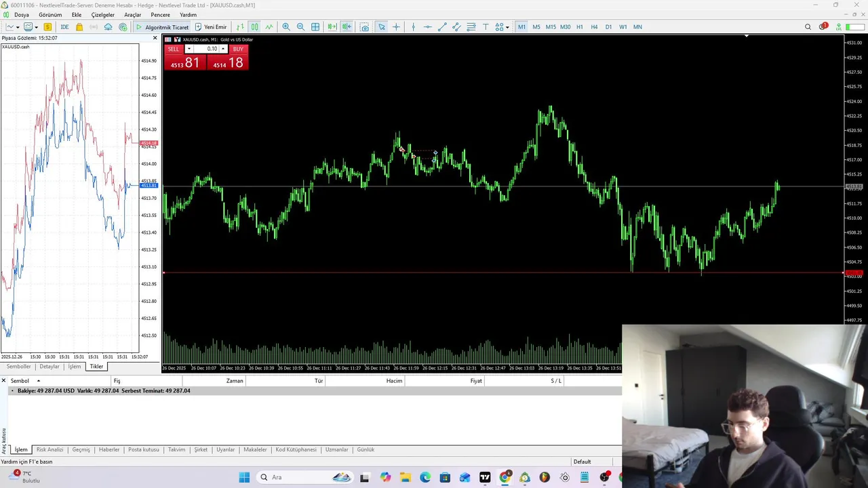Draw a horizontal line on chart
The height and width of the screenshot is (488, 868).
(427, 27)
